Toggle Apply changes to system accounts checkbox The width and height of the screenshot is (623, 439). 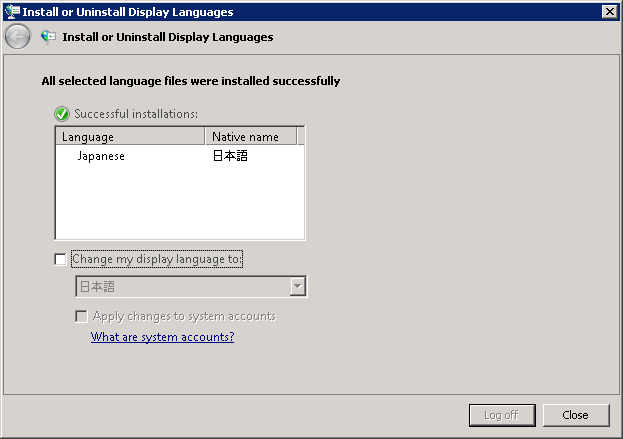[82, 316]
